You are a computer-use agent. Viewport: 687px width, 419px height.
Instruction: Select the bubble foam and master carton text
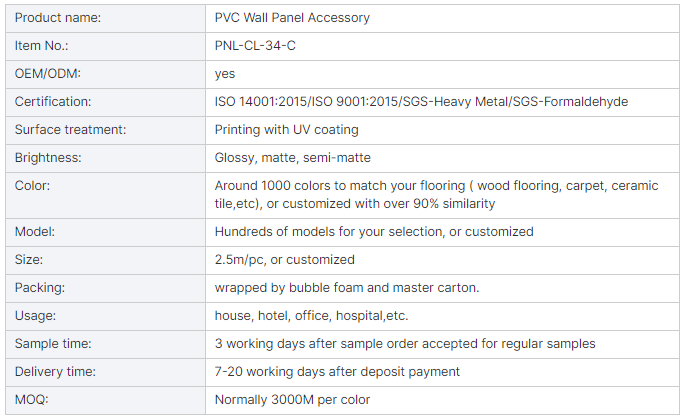(x=347, y=287)
